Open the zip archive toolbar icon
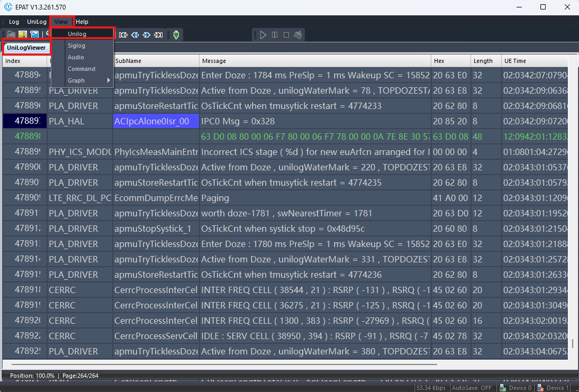Viewport: 579px width, 392px height. [23, 34]
